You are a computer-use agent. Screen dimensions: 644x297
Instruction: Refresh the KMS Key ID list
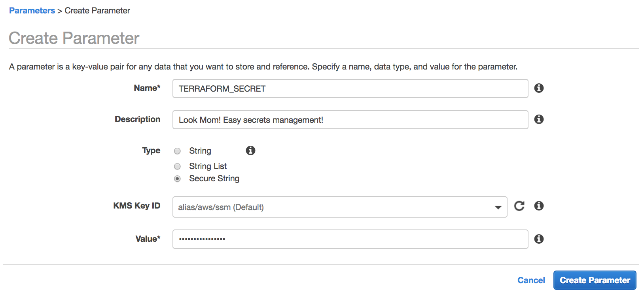[x=519, y=206]
